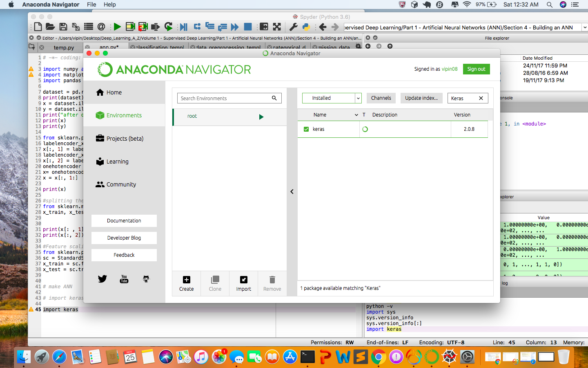The image size is (588, 368).
Task: Close the temp.py tab in Spyder
Action: [42, 47]
